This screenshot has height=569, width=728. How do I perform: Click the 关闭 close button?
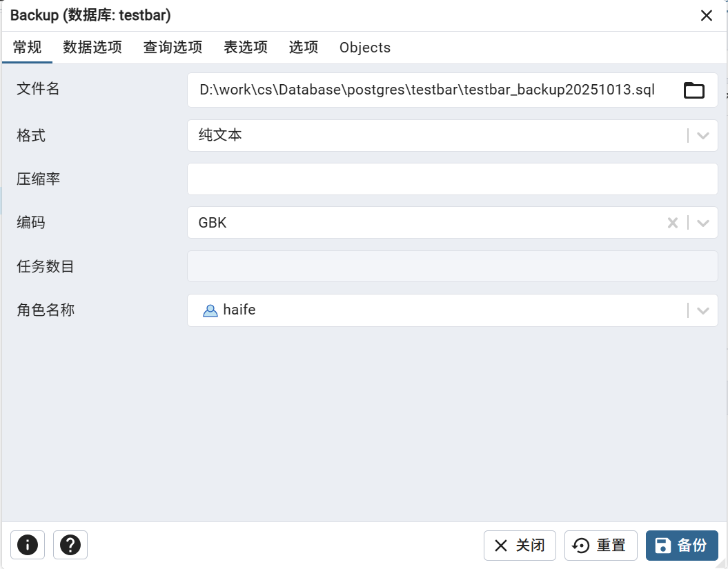click(x=520, y=546)
